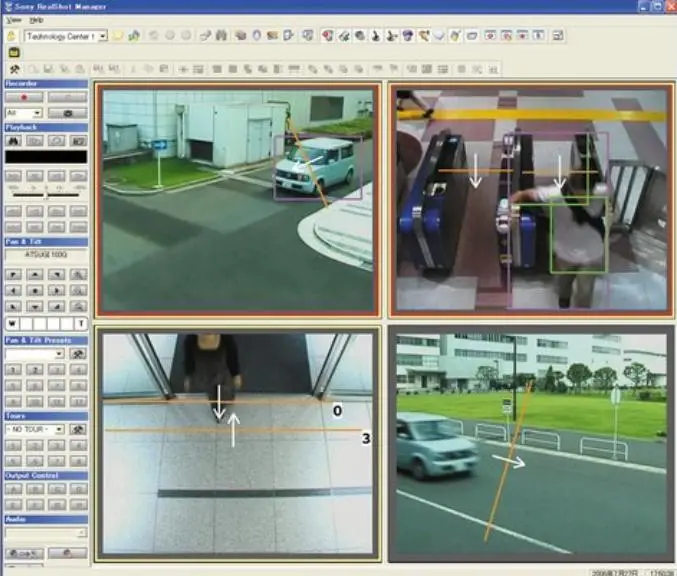
Task: Open the Audio dropdown
Action: click(x=46, y=533)
